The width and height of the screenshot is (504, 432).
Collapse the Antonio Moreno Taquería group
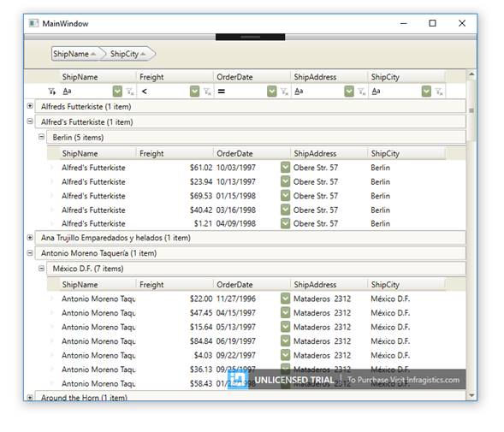[30, 253]
